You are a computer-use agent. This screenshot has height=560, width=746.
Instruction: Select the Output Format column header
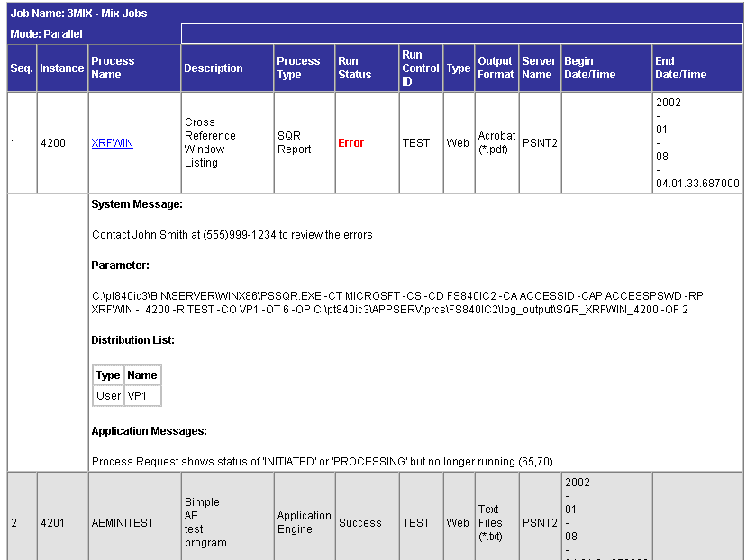(x=496, y=68)
